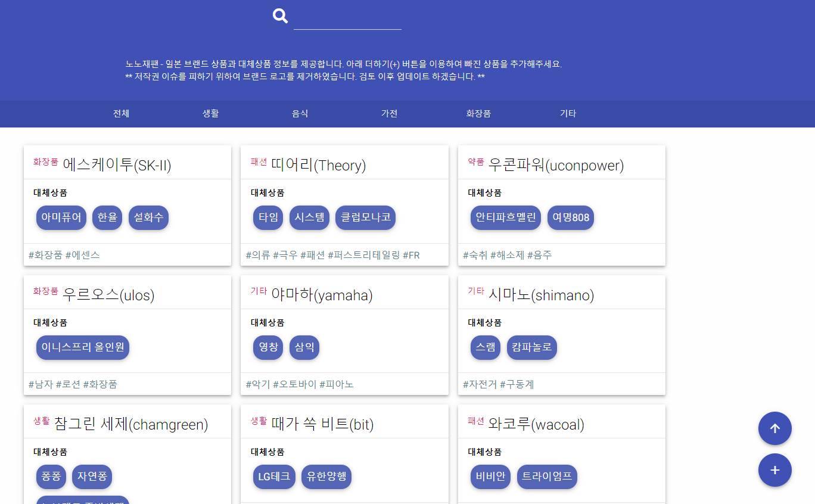Click the 우콘파워(uconpower) card title
This screenshot has height=504, width=815.
(556, 165)
